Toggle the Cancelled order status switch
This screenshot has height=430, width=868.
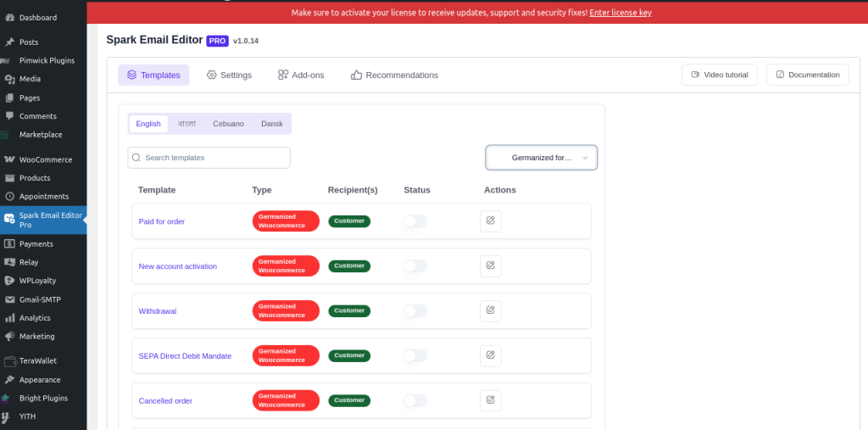click(x=415, y=400)
